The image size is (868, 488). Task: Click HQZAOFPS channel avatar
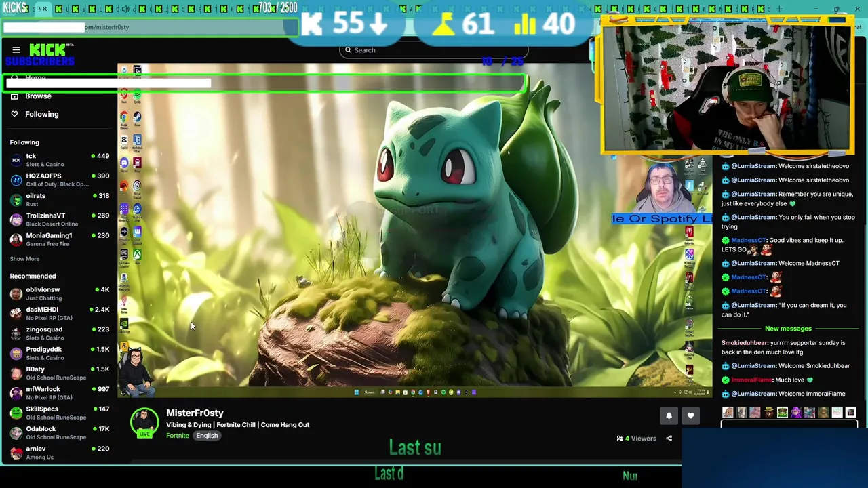tap(16, 180)
